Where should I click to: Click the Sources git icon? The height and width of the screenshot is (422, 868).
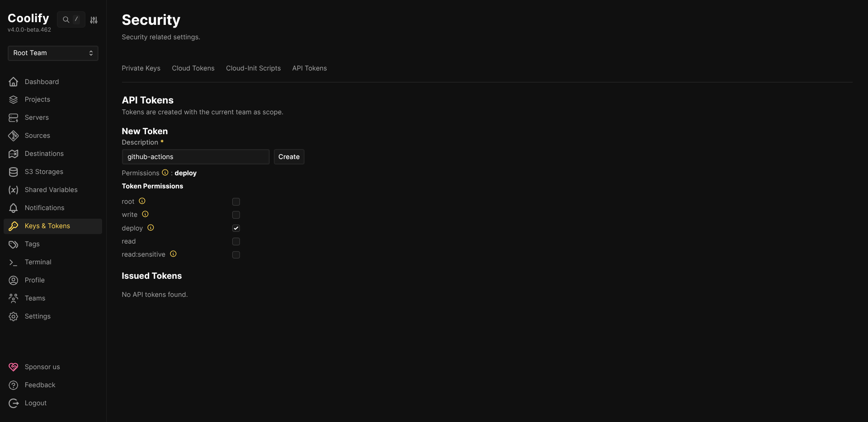click(x=14, y=136)
